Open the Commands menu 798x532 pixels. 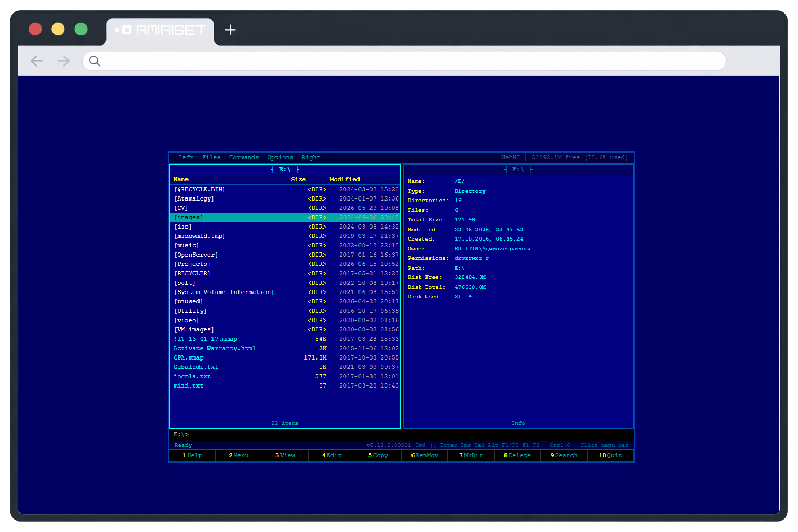pos(244,157)
